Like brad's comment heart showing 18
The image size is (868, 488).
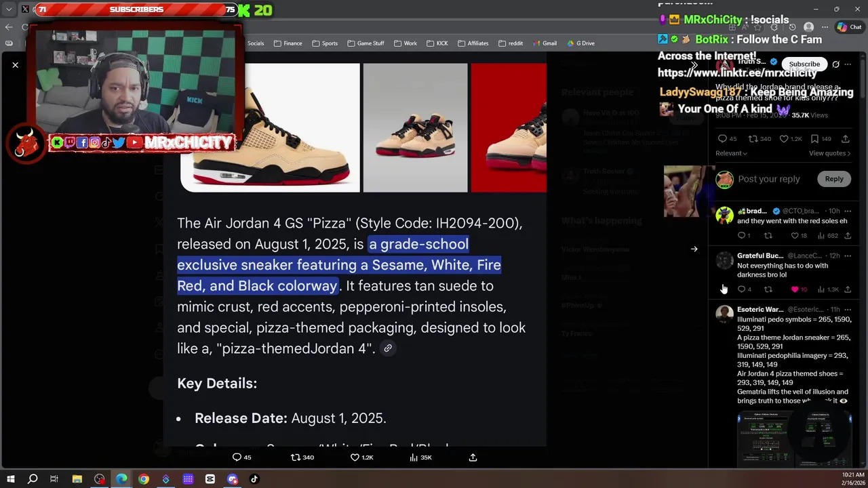point(795,236)
